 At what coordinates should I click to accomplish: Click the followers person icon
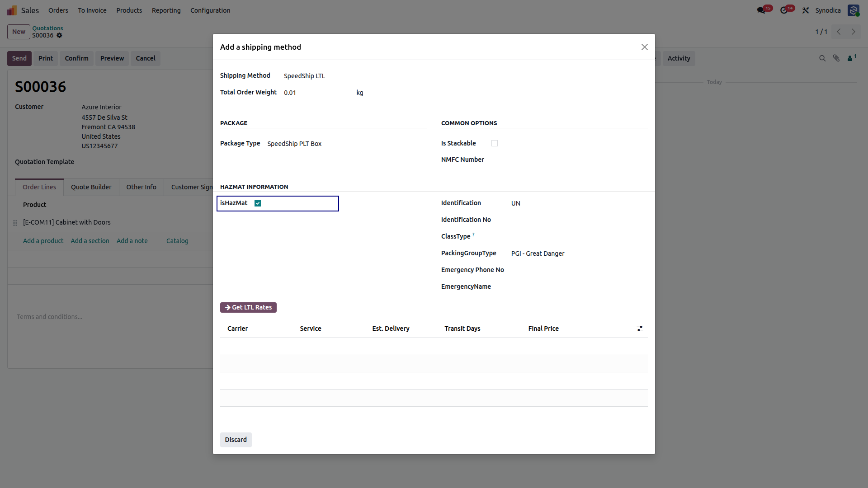[x=852, y=58]
